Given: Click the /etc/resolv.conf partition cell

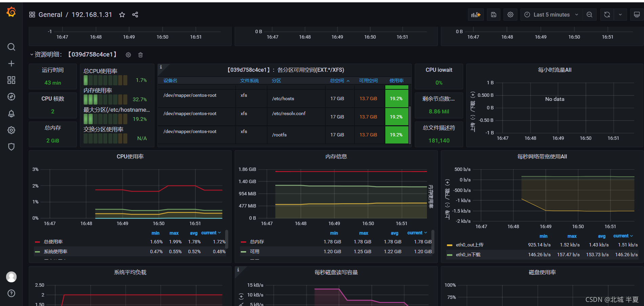Looking at the screenshot, I should pos(296,116).
